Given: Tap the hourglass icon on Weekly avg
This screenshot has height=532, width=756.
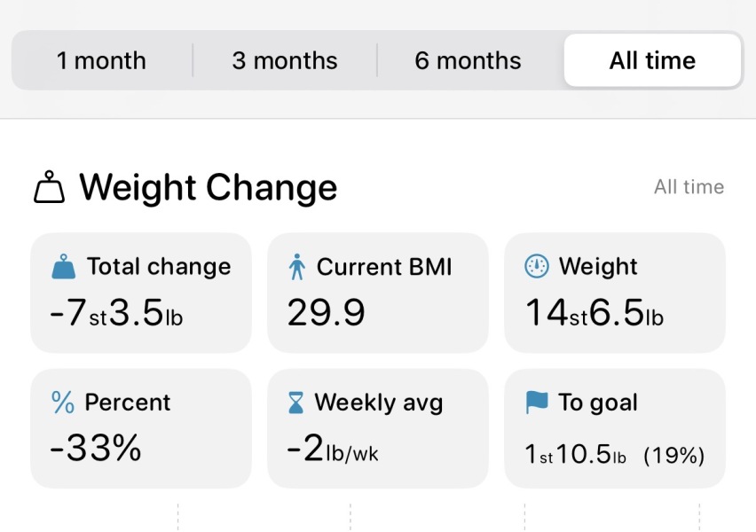Looking at the screenshot, I should pyautogui.click(x=296, y=403).
